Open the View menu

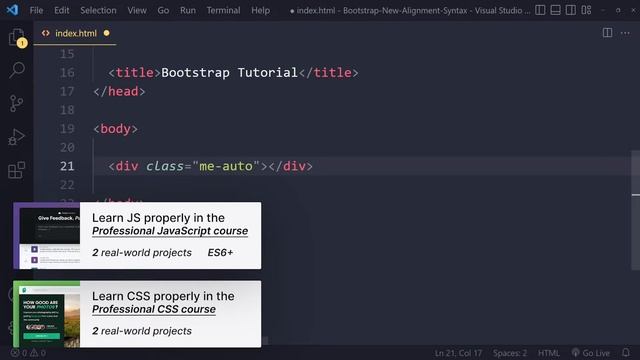coord(137,10)
